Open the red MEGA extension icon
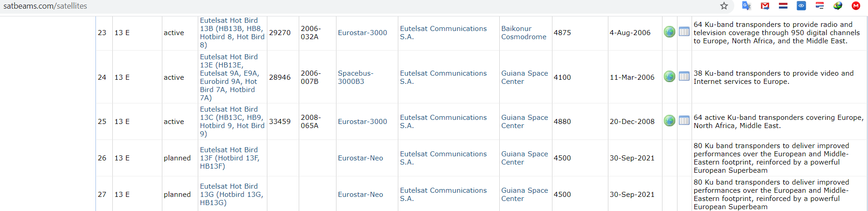Image resolution: width=868 pixels, height=211 pixels. (856, 6)
